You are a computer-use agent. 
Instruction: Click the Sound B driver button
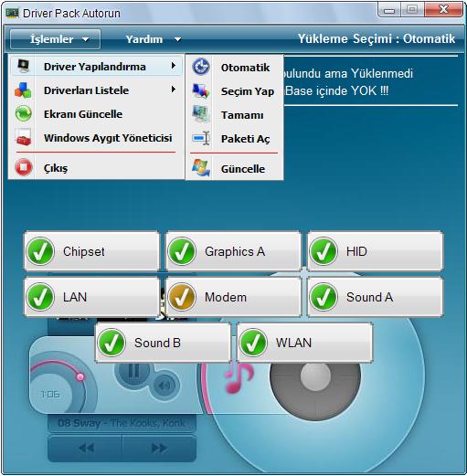[x=163, y=343]
